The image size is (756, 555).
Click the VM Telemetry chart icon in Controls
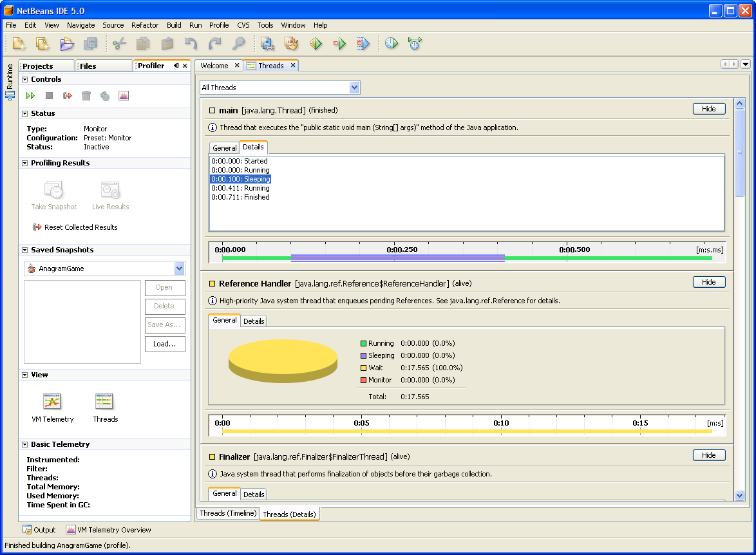click(124, 96)
